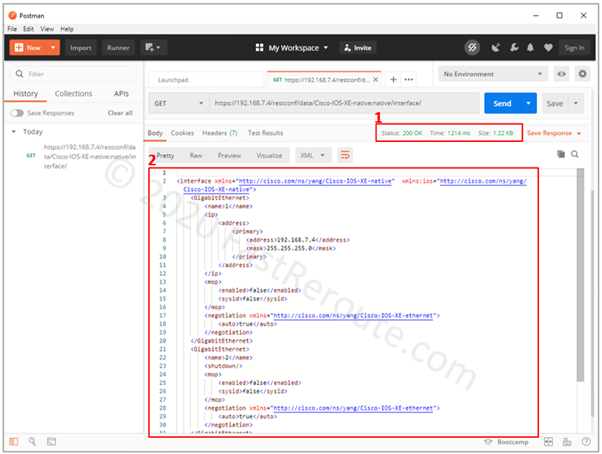Image resolution: width=602 pixels, height=454 pixels.
Task: Select the response Body tab
Action: point(155,133)
